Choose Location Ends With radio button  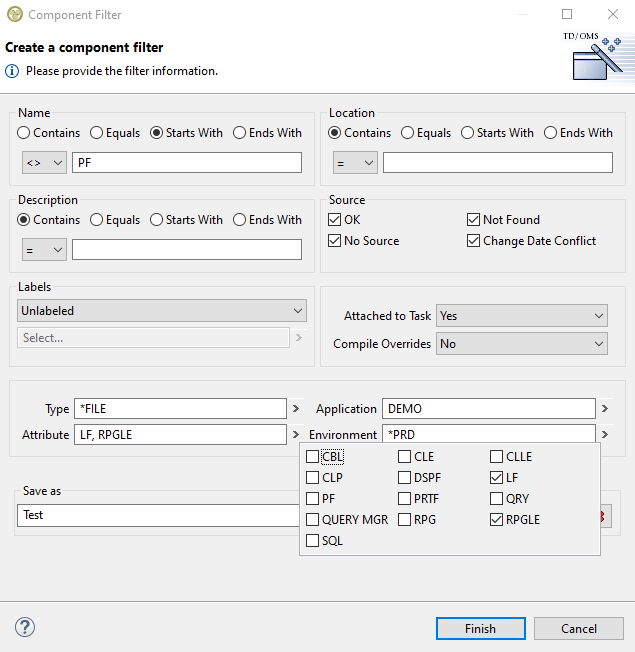(x=550, y=133)
